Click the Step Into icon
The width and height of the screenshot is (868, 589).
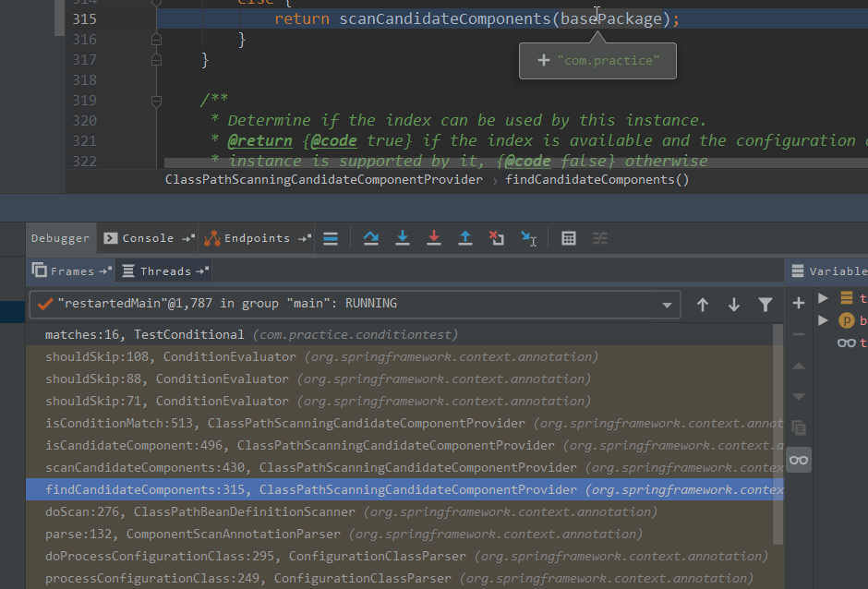pos(403,238)
